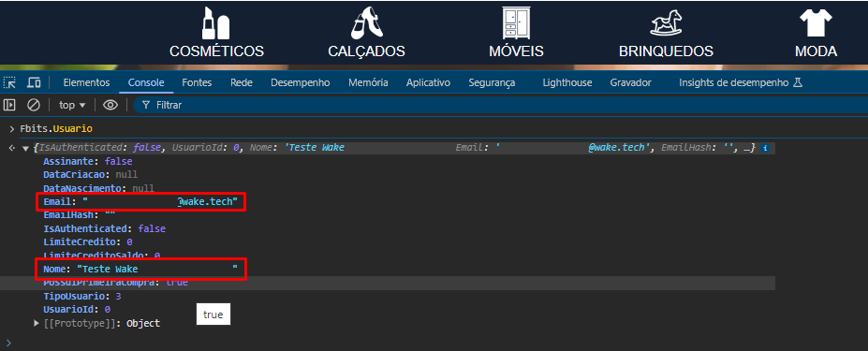Go to the Desempenho tab
Viewport: 868px width, 351px height.
tap(300, 82)
